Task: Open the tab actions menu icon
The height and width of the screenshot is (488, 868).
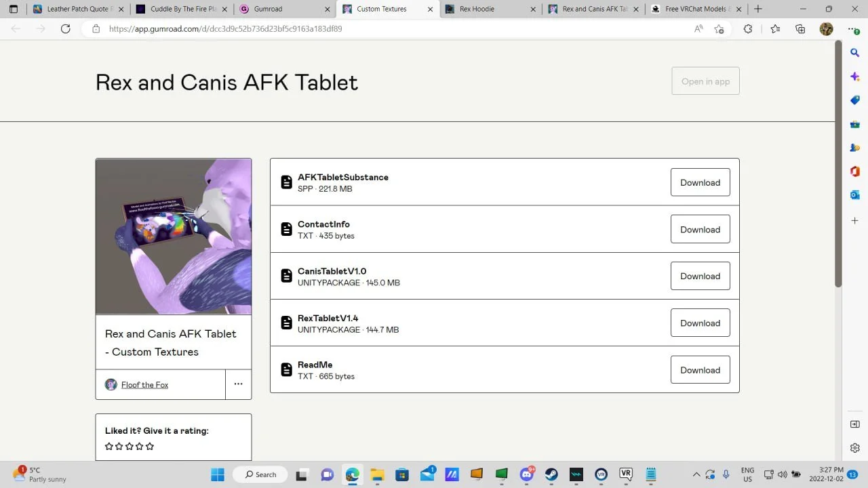Action: click(13, 9)
